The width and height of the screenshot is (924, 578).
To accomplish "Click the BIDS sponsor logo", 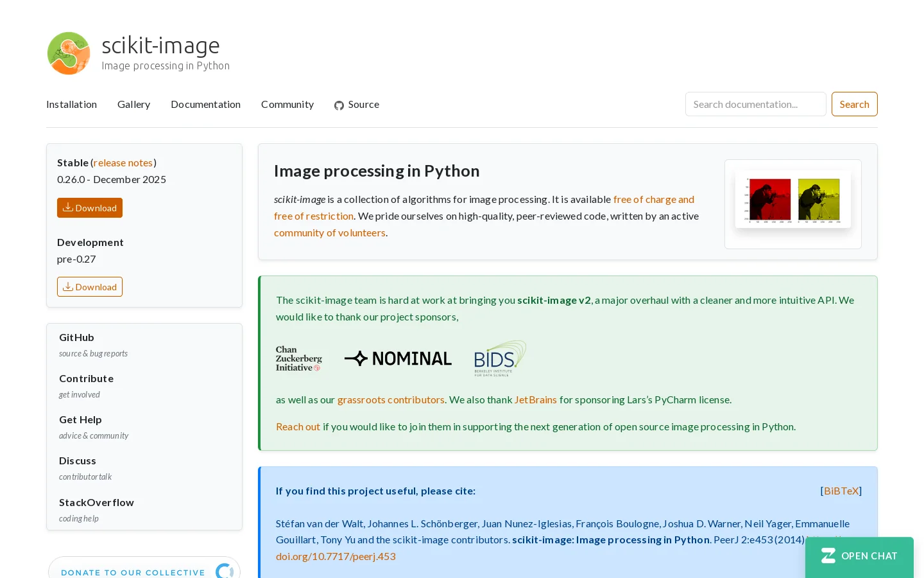I will [500, 358].
